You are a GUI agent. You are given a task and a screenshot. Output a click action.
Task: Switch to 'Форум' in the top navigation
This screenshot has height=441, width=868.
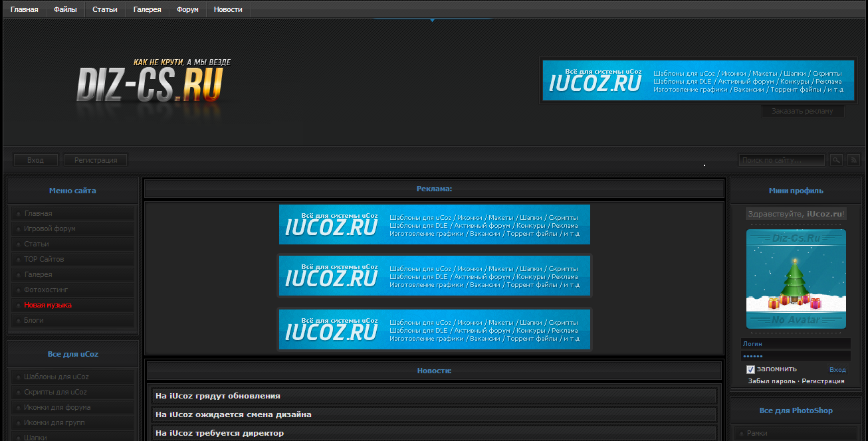coord(187,9)
